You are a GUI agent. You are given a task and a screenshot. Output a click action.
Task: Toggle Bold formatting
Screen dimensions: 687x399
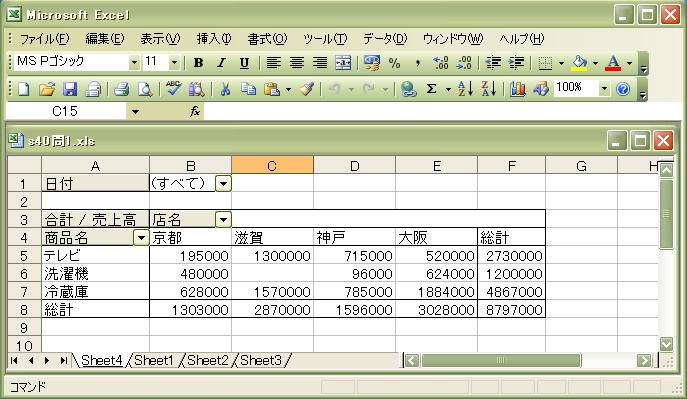click(198, 63)
